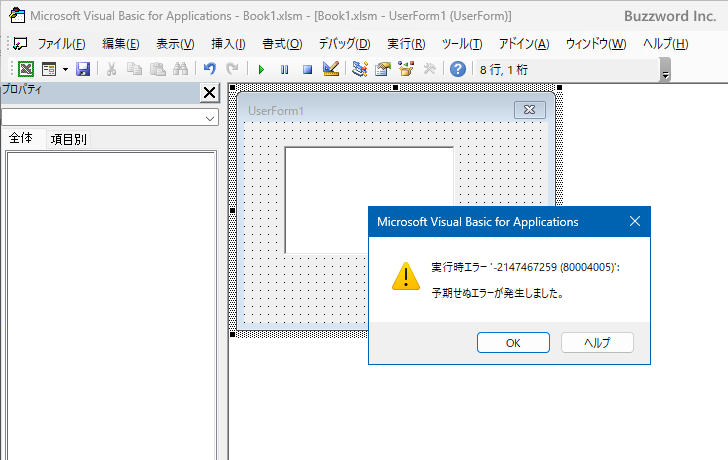Click the yellow warning triangle icon
This screenshot has height=460, width=728.
coord(406,277)
